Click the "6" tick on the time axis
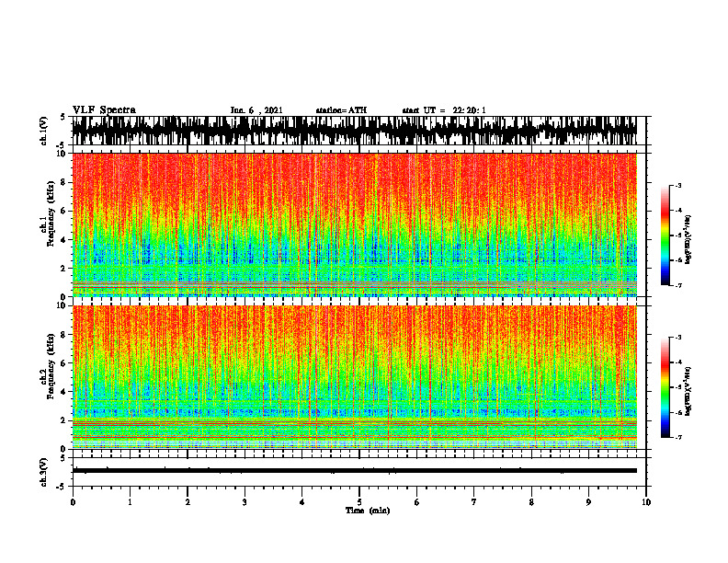 pyautogui.click(x=417, y=502)
